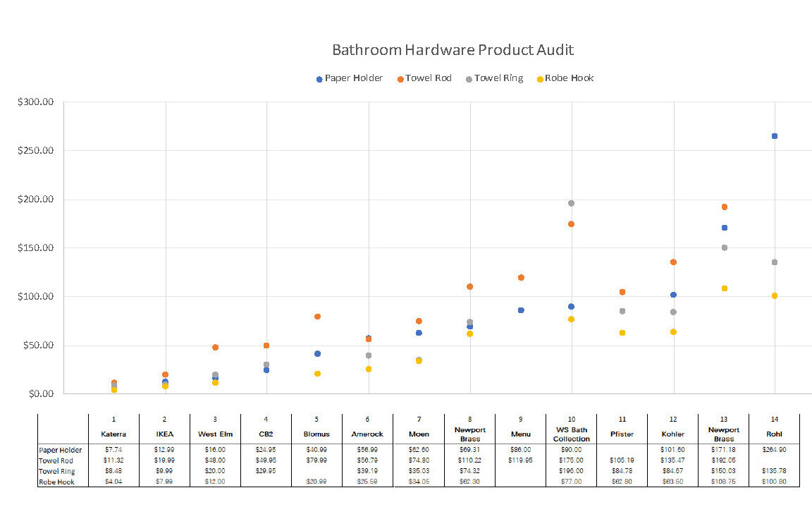Click the $86.00 Menu Paper Holder cell
812x507 pixels.
(x=520, y=450)
